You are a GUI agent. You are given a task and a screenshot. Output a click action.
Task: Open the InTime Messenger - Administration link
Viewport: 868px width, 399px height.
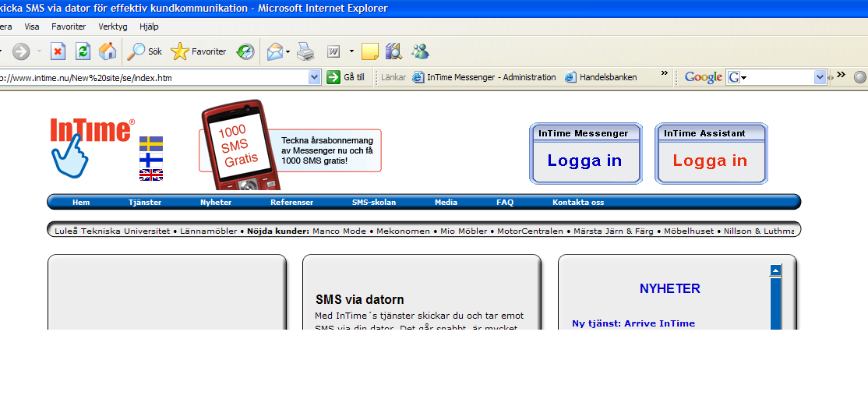[x=485, y=77]
